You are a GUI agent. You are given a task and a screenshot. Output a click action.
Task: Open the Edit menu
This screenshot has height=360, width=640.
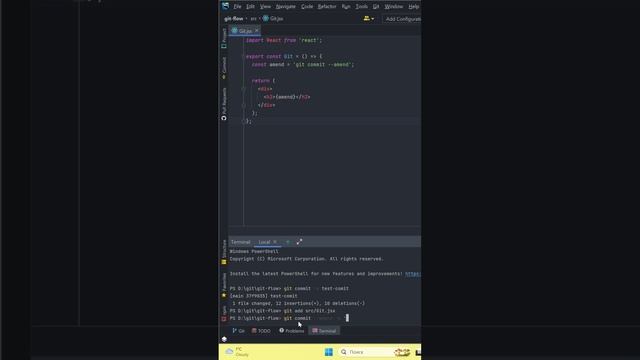[x=250, y=7]
